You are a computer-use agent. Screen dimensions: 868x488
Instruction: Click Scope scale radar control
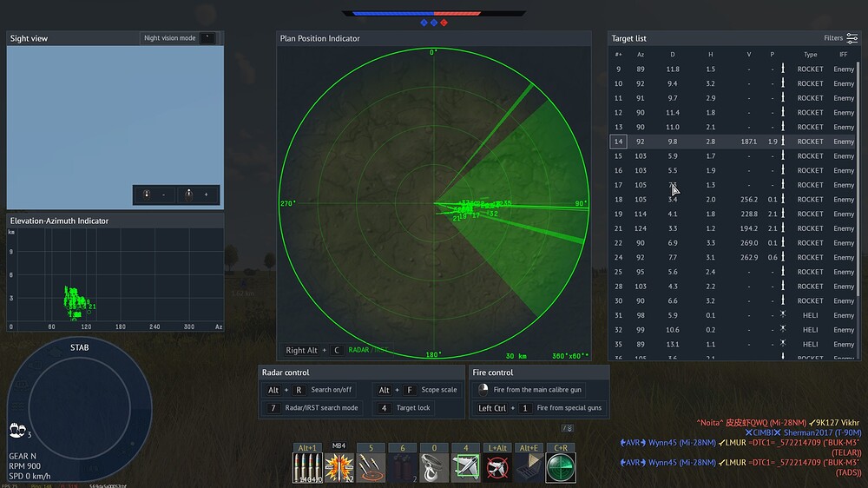(418, 390)
